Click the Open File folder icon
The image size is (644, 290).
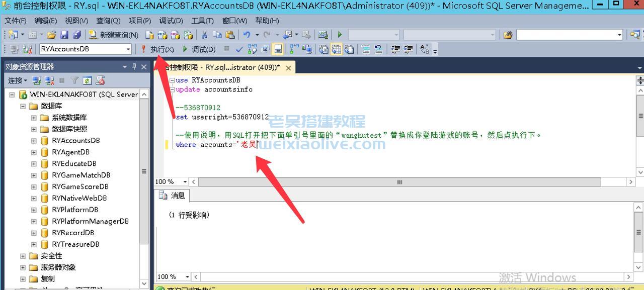[51, 35]
